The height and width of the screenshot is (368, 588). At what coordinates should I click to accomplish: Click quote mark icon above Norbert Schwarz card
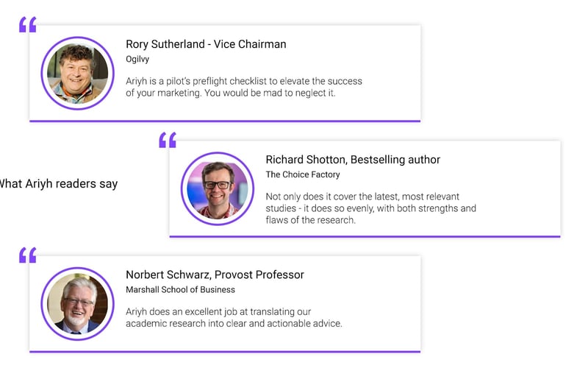click(x=28, y=255)
